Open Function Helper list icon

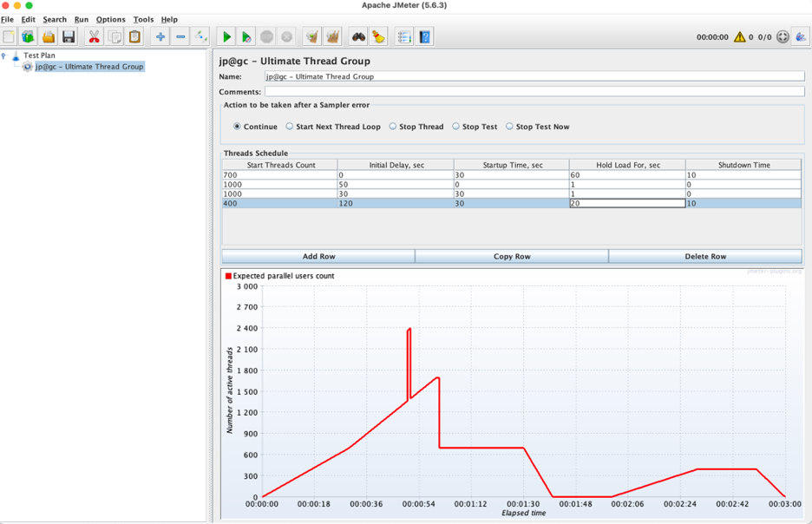coord(404,36)
